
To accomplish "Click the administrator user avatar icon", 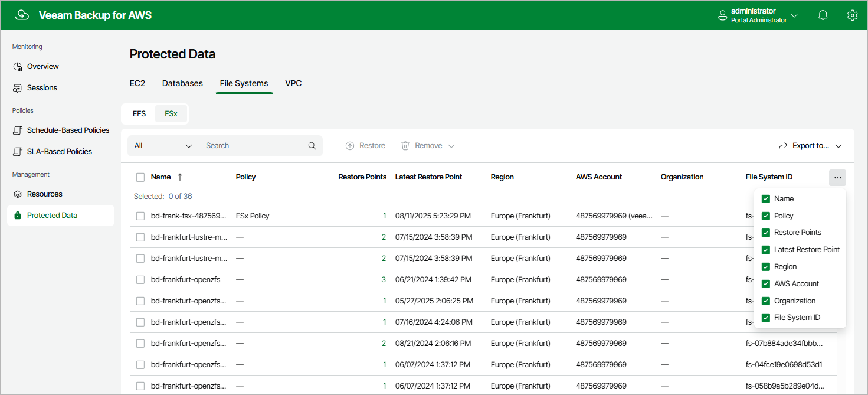I will (722, 16).
